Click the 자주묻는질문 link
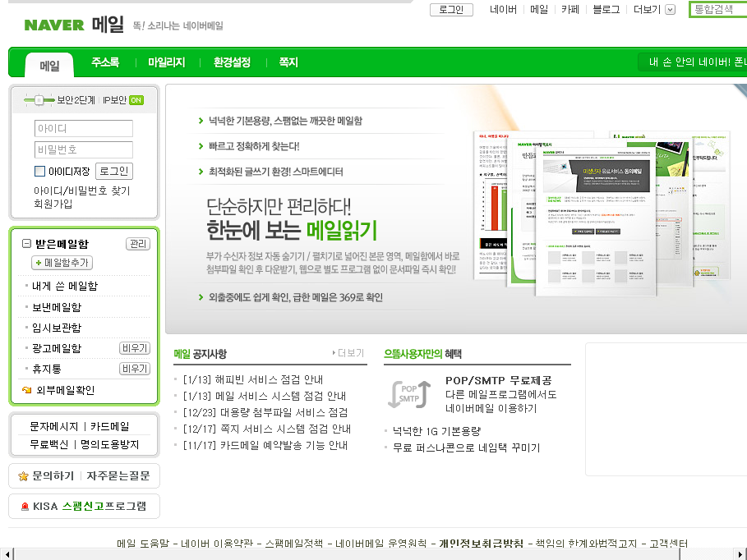This screenshot has height=560, width=747. [x=118, y=475]
